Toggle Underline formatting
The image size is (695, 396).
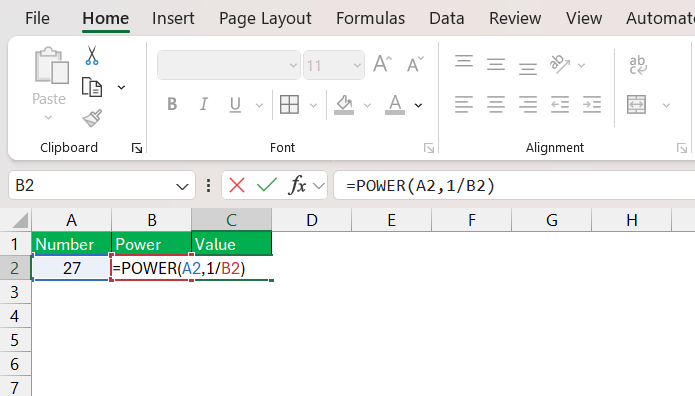tap(235, 105)
